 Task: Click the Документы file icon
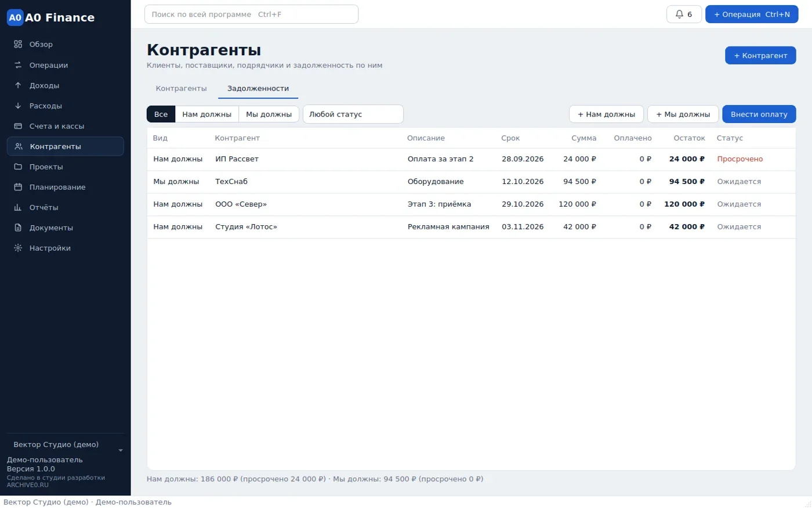click(x=18, y=228)
